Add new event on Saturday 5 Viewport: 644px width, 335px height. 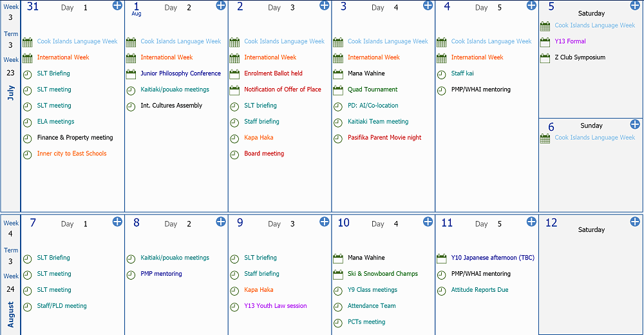pyautogui.click(x=635, y=5)
